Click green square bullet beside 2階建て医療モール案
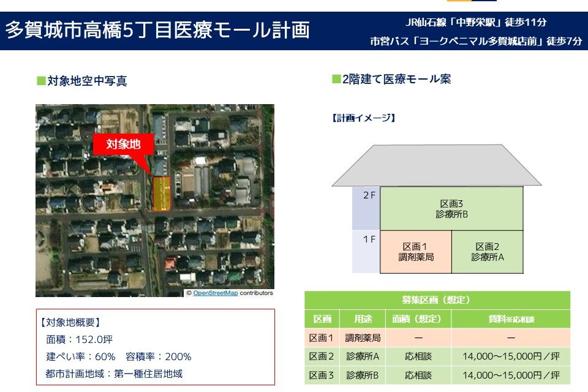This screenshot has height=392, width=588. point(336,79)
